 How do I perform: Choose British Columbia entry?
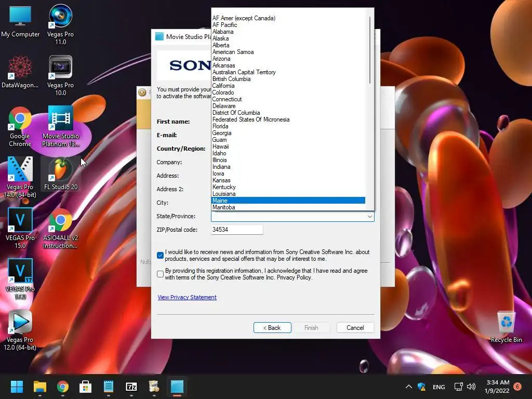pyautogui.click(x=288, y=79)
